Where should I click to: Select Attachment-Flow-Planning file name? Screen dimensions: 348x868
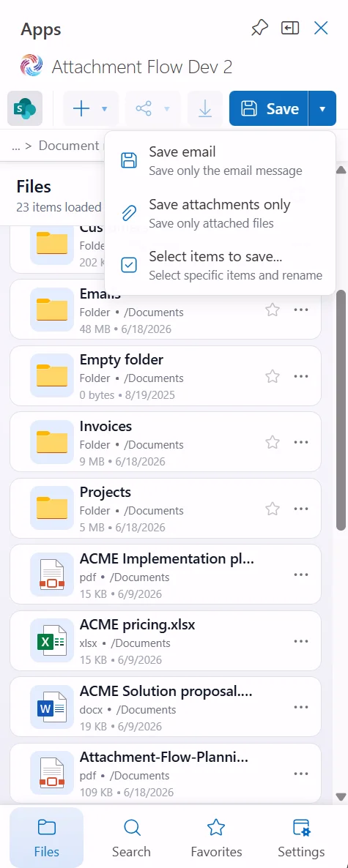164,757
